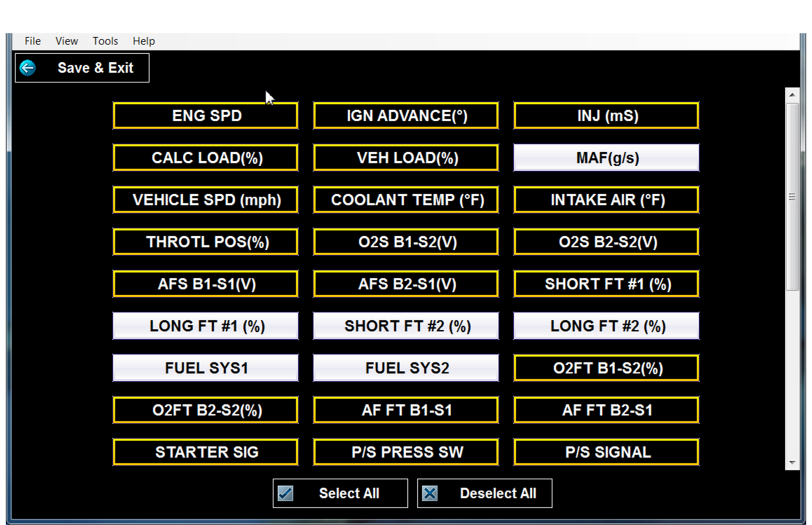Click the vertical scrollbar thumb
Image resolution: width=812 pixels, height=525 pixels.
point(792,196)
